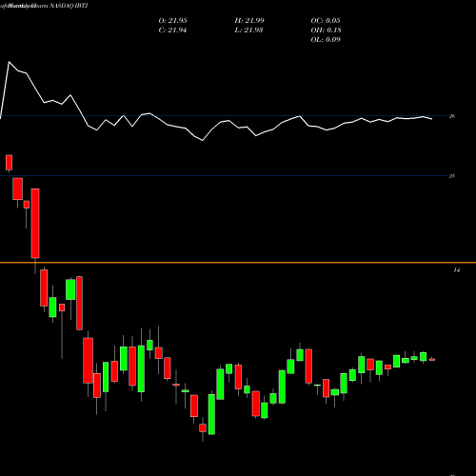The width and height of the screenshot is (476, 476).
Task: Click the OH: 0.18 value
Action: tap(326, 30)
